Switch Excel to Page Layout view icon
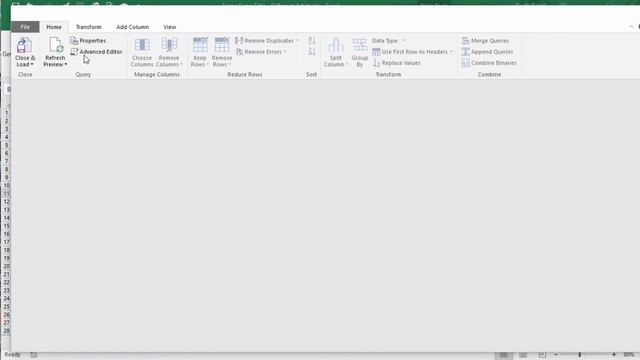Screen dimensions: 640x360 (x=523, y=355)
